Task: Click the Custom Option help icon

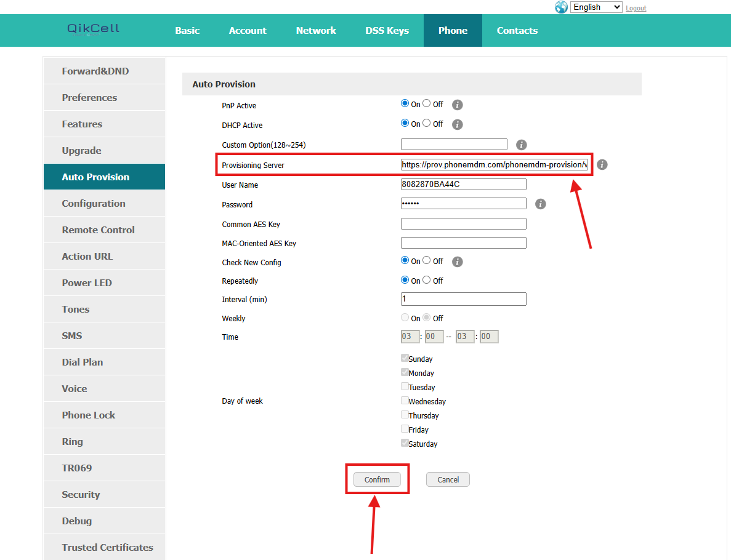Action: (x=521, y=145)
